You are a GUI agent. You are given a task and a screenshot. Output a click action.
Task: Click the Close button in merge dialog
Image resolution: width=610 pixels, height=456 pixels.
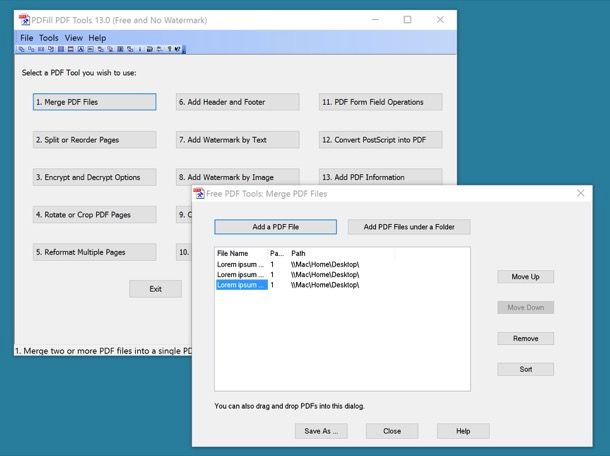(392, 431)
